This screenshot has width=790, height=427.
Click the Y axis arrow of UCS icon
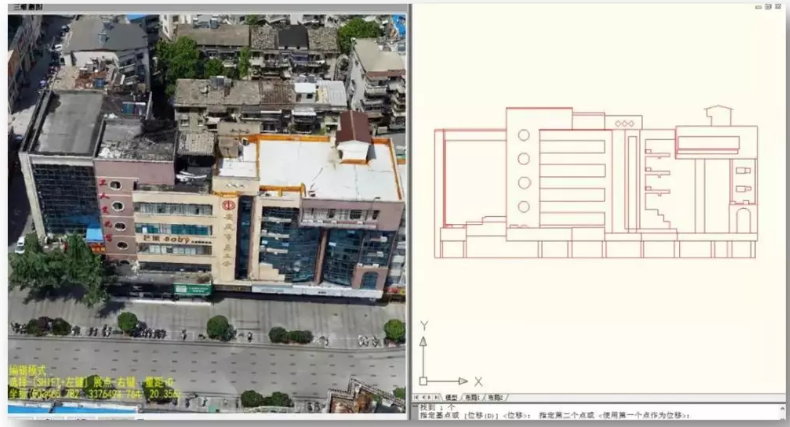pos(424,342)
